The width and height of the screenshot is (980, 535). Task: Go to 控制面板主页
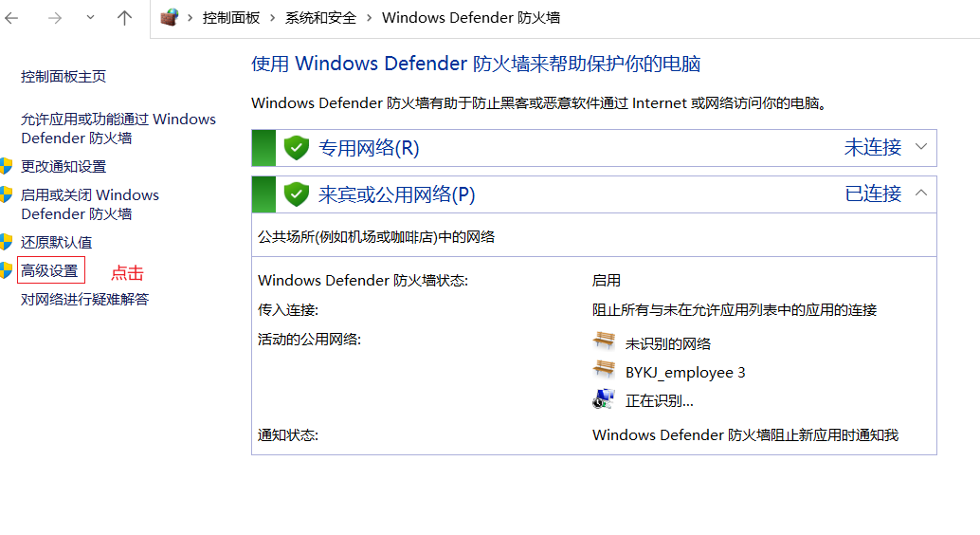pyautogui.click(x=64, y=77)
